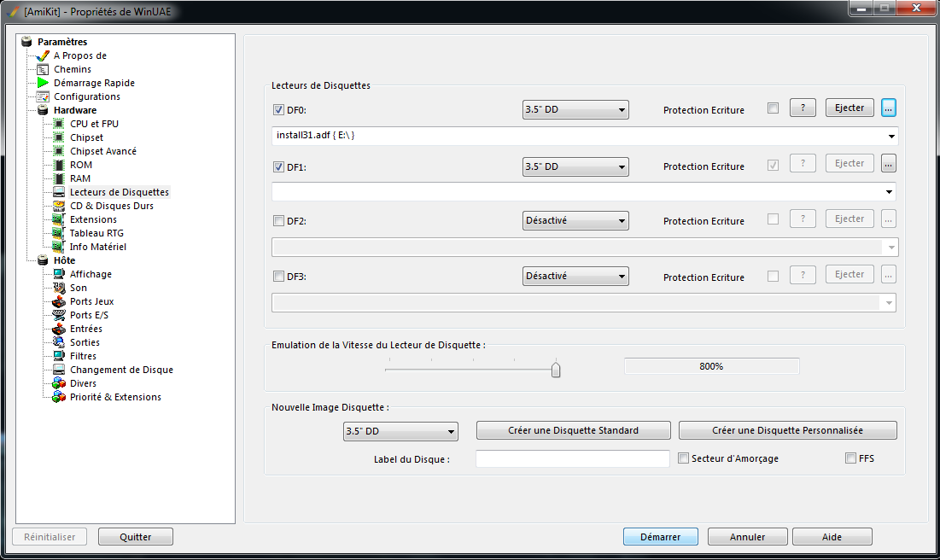Viewport: 940px width, 560px height.
Task: Open DF0 drive type dropdown
Action: tap(575, 109)
